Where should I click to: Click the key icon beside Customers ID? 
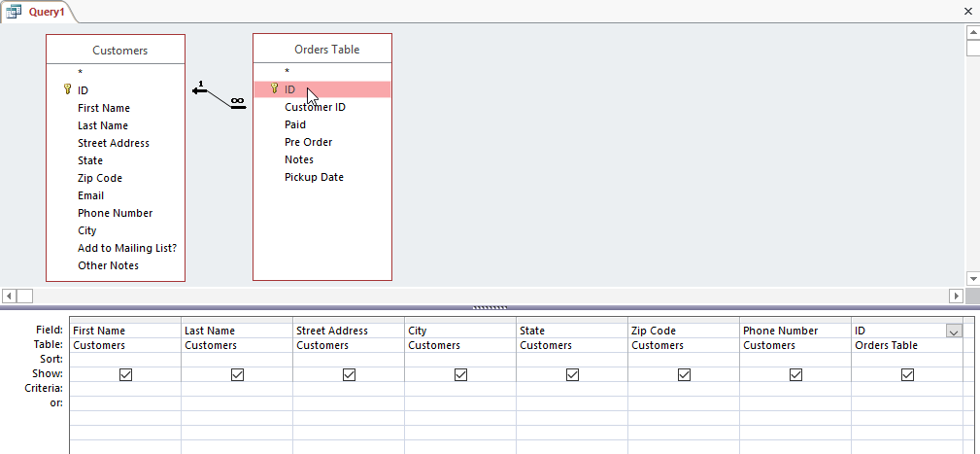[x=68, y=89]
